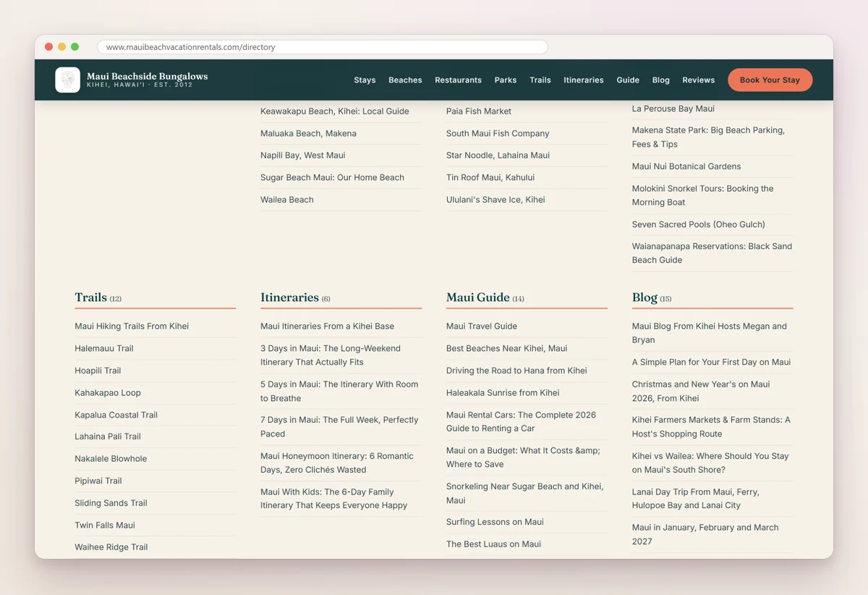This screenshot has width=868, height=595.
Task: Open Snorkeling Near Sugar Beach and Kihei
Action: [525, 493]
